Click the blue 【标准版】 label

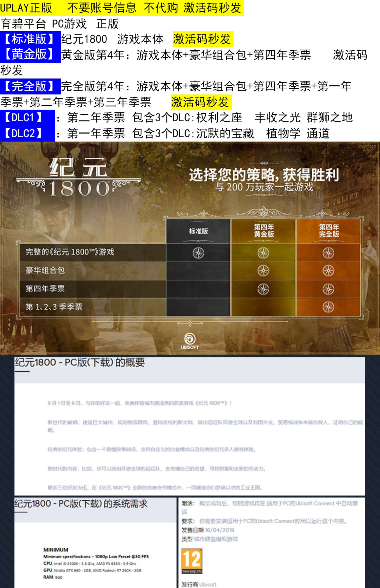click(x=30, y=39)
